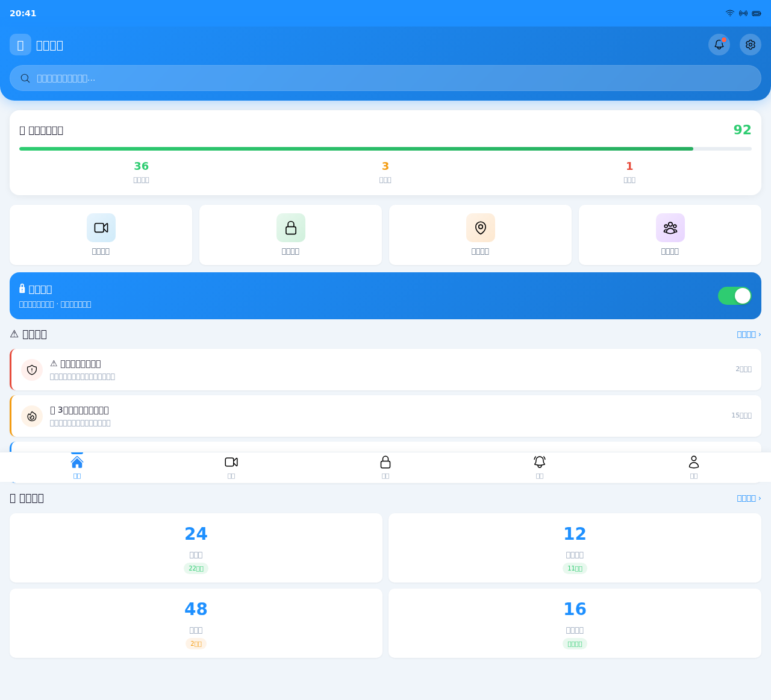Switch to profile person tab in bottom bar
Image resolution: width=771 pixels, height=700 pixels.
coord(694,467)
